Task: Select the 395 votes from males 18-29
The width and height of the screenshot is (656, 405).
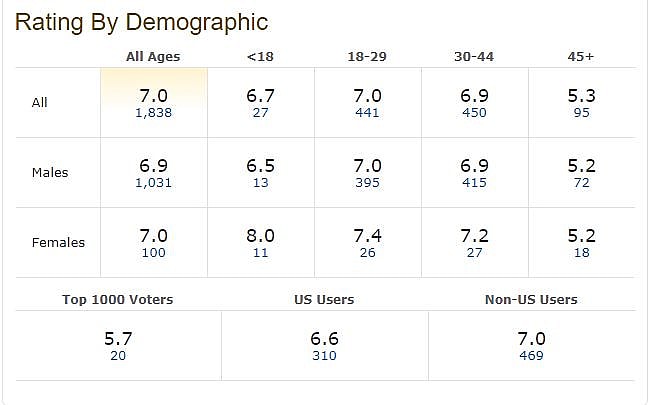Action: [367, 183]
